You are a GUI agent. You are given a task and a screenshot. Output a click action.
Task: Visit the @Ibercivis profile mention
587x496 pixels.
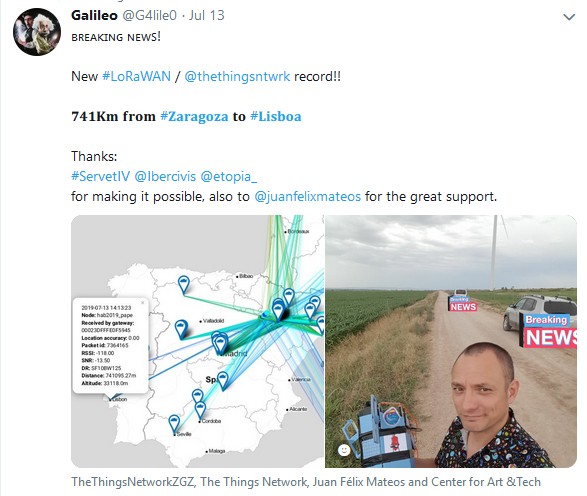[x=165, y=176]
